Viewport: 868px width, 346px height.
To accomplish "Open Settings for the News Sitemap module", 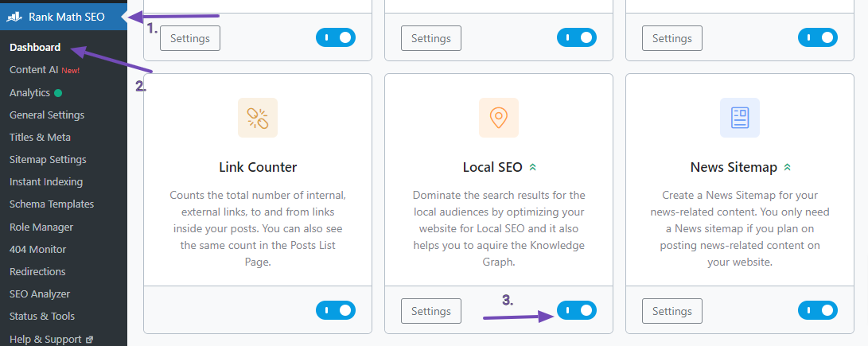I will (672, 311).
